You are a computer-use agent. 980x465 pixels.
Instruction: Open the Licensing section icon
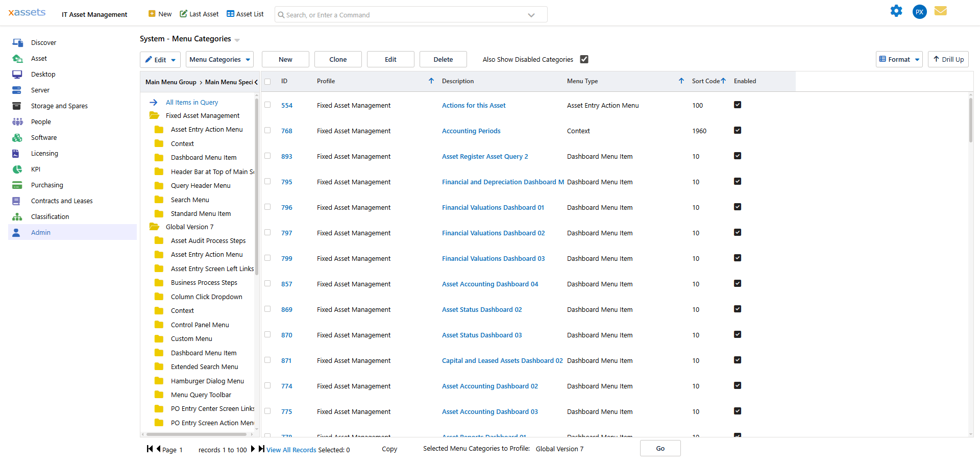[x=17, y=153]
